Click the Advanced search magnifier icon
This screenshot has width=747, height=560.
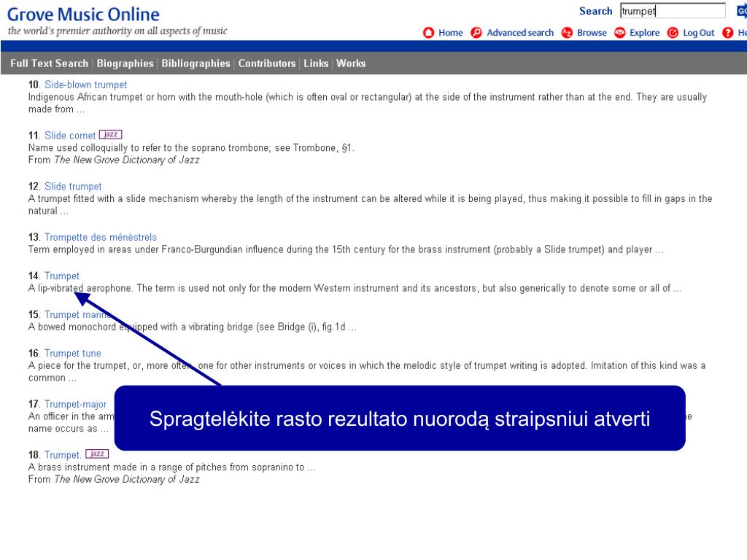[476, 33]
